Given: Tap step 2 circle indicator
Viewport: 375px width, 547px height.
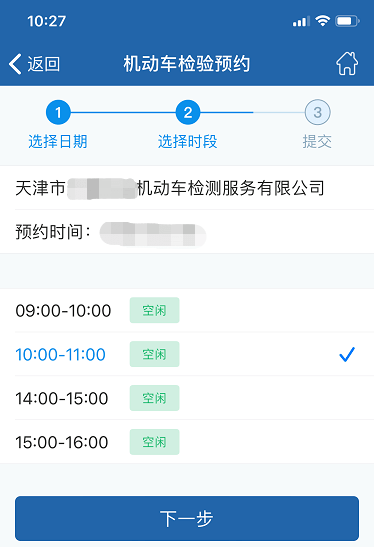Looking at the screenshot, I should pyautogui.click(x=188, y=112).
